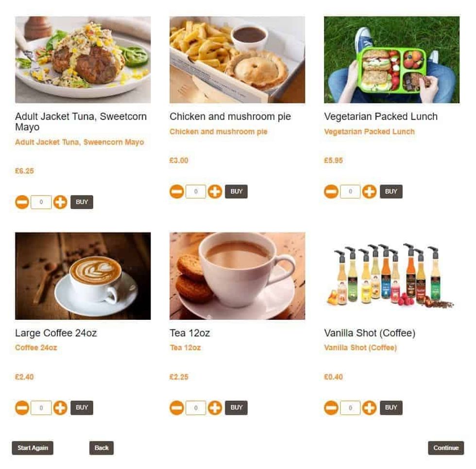Buy the Tea 12oz
This screenshot has width=476, height=469.
tap(236, 408)
